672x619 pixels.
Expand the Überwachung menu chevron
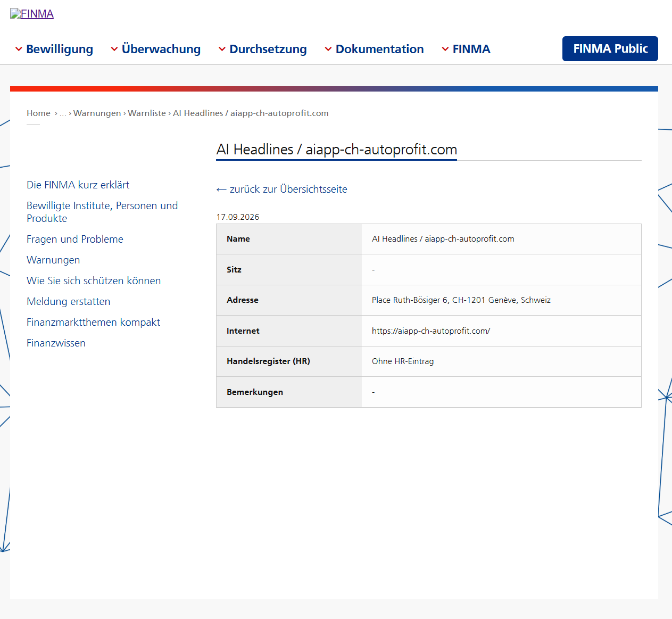click(114, 49)
